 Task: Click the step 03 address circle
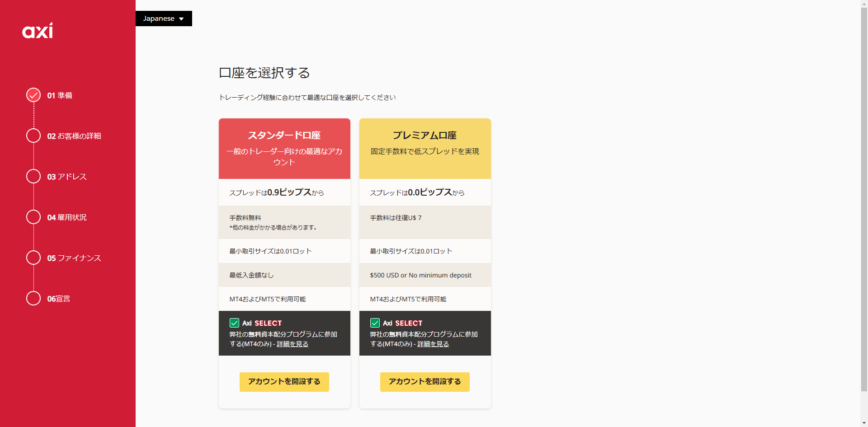33,176
